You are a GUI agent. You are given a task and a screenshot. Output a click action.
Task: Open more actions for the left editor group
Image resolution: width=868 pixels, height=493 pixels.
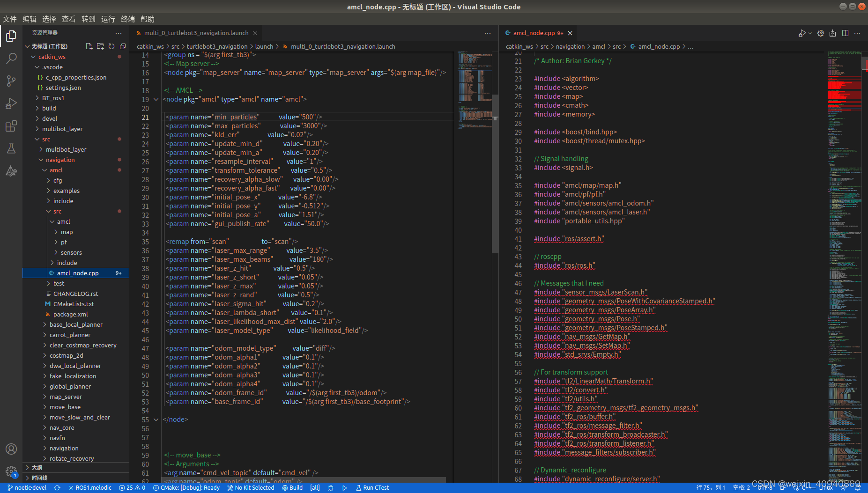point(488,33)
